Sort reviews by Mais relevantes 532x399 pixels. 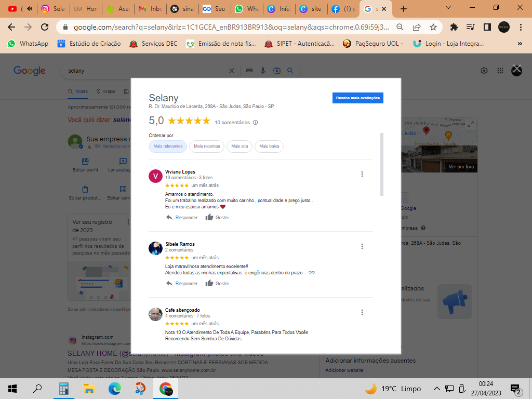click(168, 146)
